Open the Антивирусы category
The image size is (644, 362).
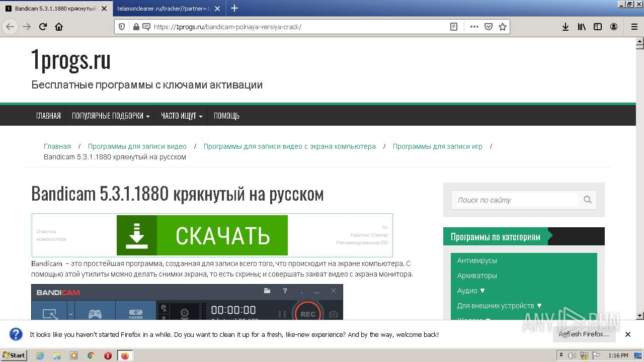tap(477, 260)
